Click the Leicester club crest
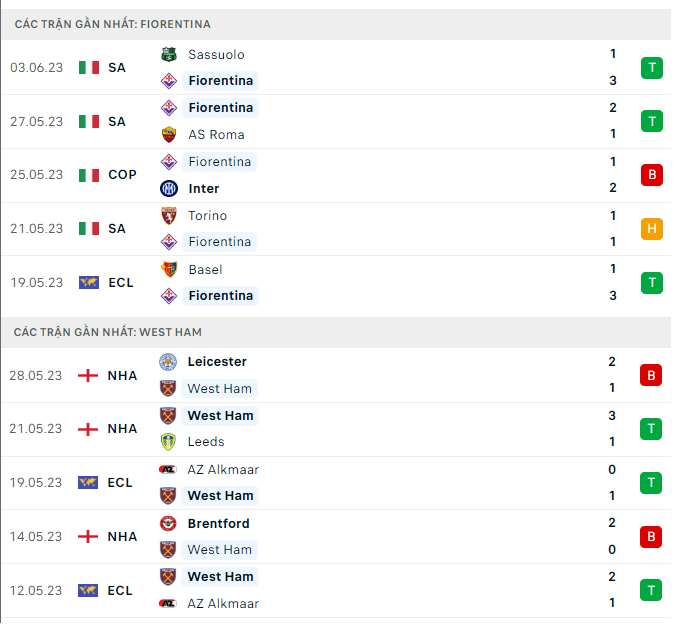 (168, 362)
